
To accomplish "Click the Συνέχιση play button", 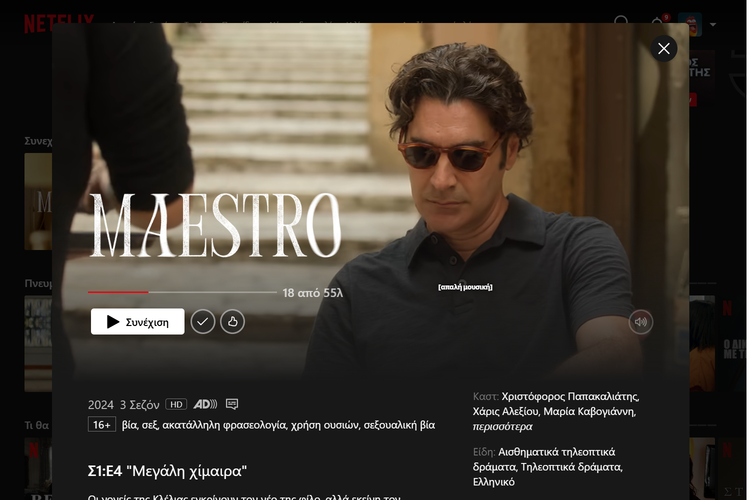I will click(x=138, y=322).
